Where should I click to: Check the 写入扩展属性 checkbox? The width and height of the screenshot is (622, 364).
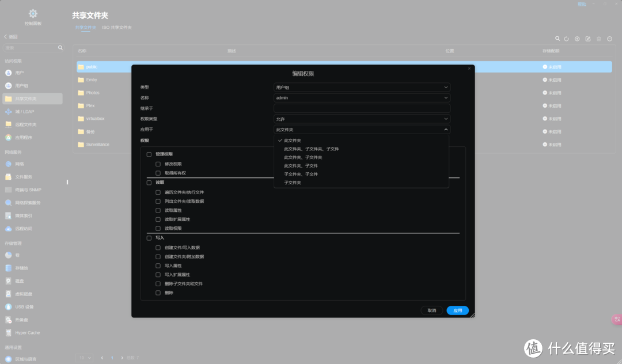pyautogui.click(x=158, y=275)
